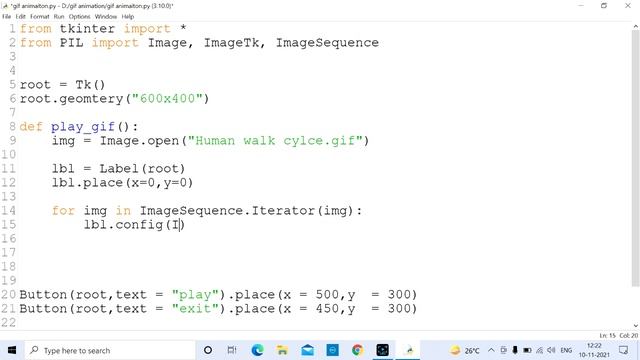This screenshot has width=640, height=360.
Task: Show hidden system tray icons
Action: point(491,350)
